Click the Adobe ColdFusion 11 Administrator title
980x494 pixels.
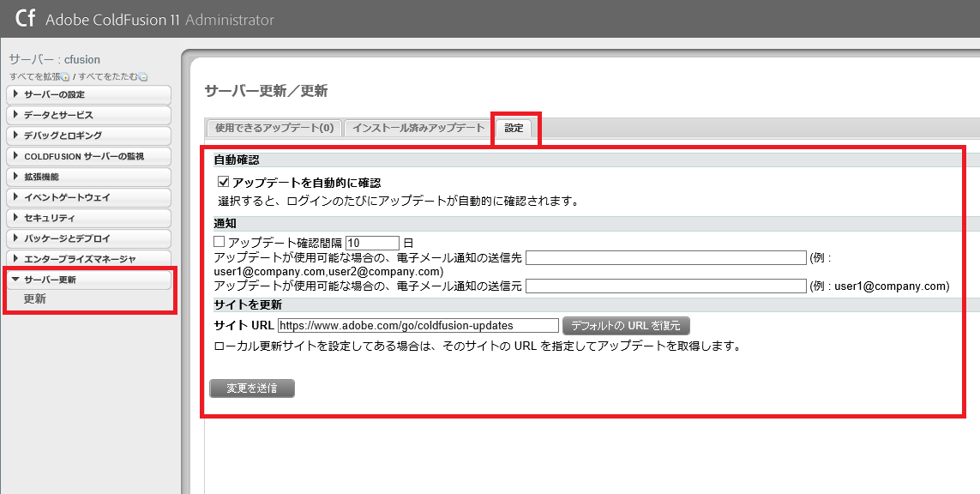[160, 20]
